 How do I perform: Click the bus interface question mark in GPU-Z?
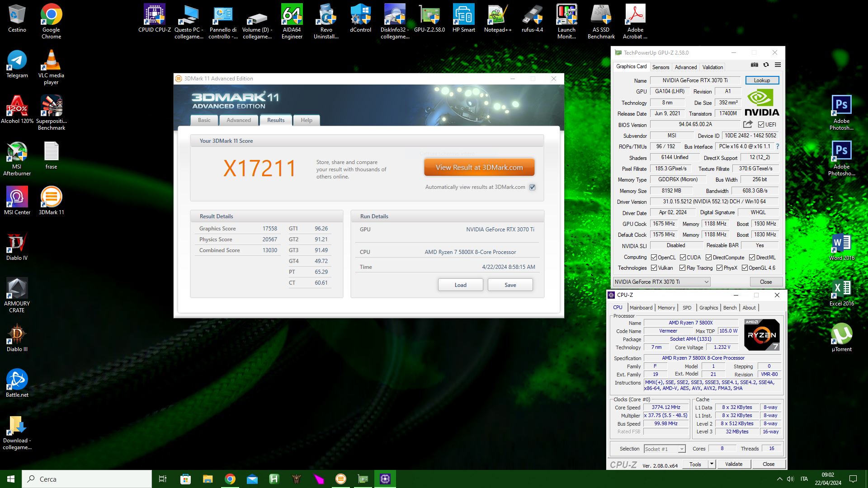778,147
